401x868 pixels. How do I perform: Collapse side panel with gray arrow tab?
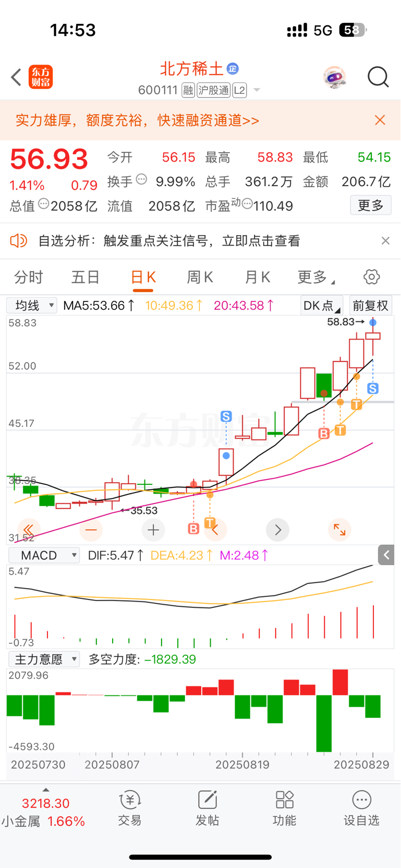coord(386,555)
